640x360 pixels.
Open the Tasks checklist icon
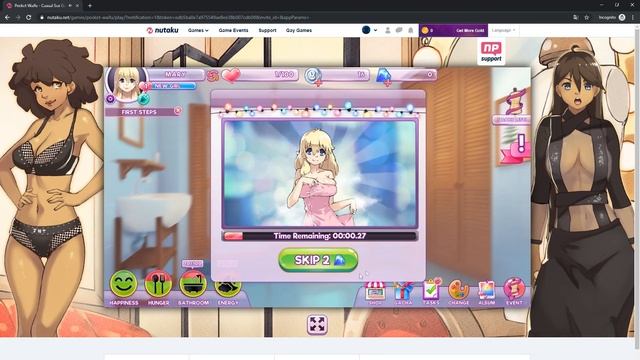point(431,291)
